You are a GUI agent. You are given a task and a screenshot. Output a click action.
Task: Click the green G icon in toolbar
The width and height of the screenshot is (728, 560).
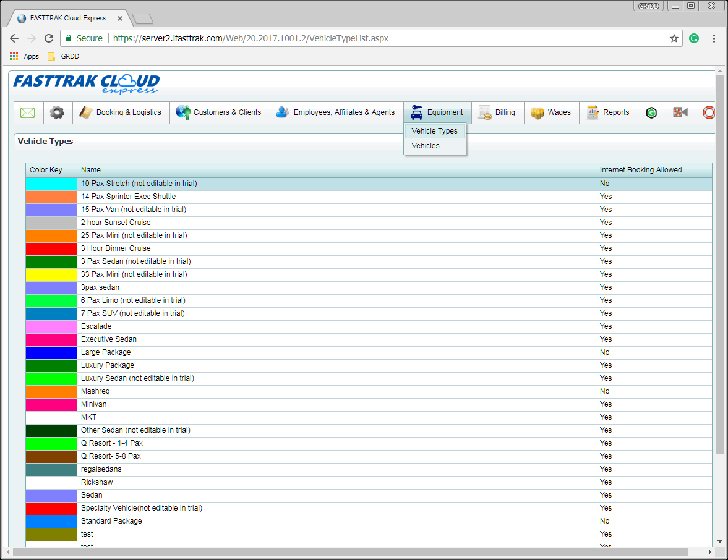[651, 112]
